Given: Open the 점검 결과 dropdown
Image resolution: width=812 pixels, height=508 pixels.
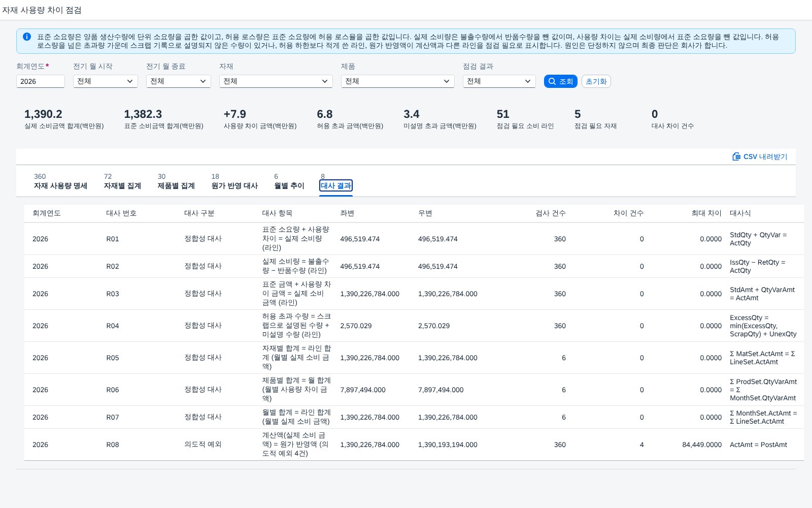Looking at the screenshot, I should (x=499, y=81).
